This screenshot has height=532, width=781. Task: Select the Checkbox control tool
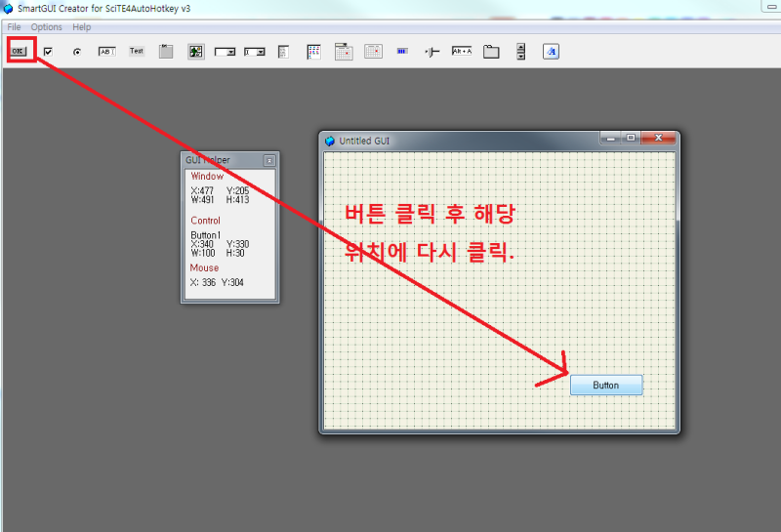48,52
